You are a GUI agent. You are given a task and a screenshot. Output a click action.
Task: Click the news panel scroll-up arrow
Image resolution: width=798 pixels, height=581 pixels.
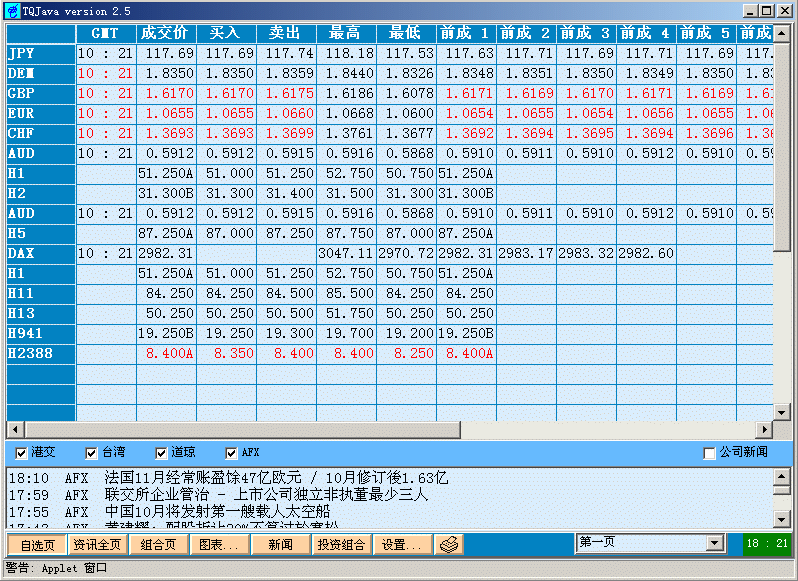click(x=782, y=477)
